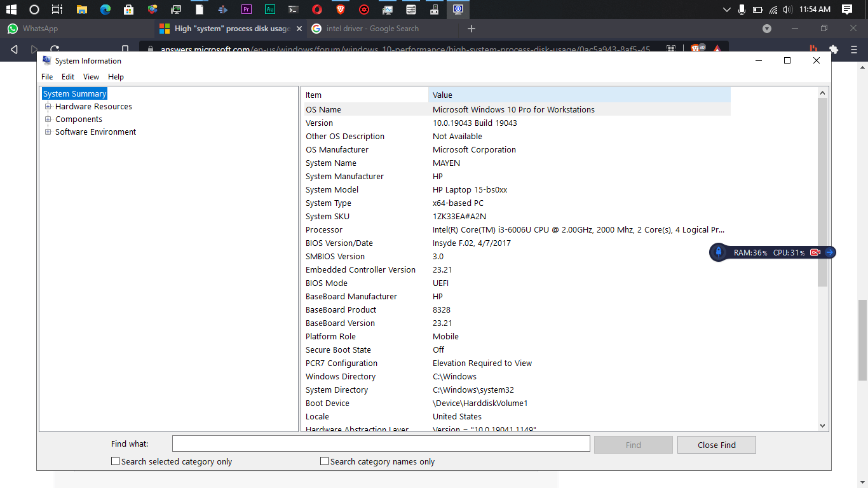Click the blue arrow on performance widget
The image size is (868, 488).
(x=829, y=252)
